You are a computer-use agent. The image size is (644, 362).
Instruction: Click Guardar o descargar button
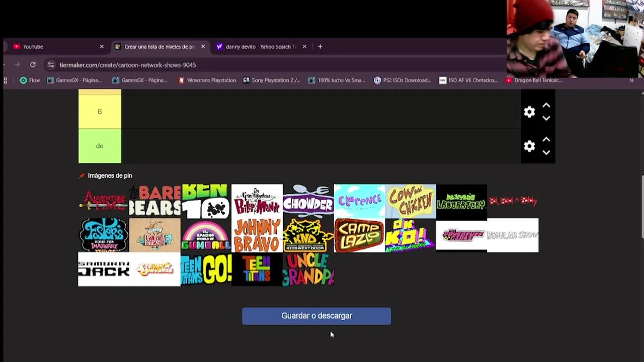pyautogui.click(x=316, y=316)
